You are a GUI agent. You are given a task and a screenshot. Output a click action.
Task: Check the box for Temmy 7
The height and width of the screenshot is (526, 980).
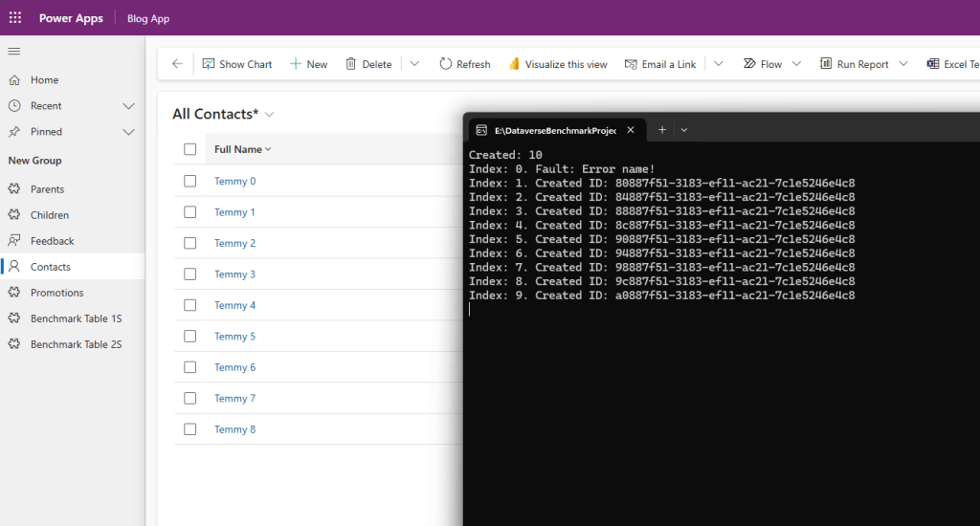pyautogui.click(x=190, y=398)
